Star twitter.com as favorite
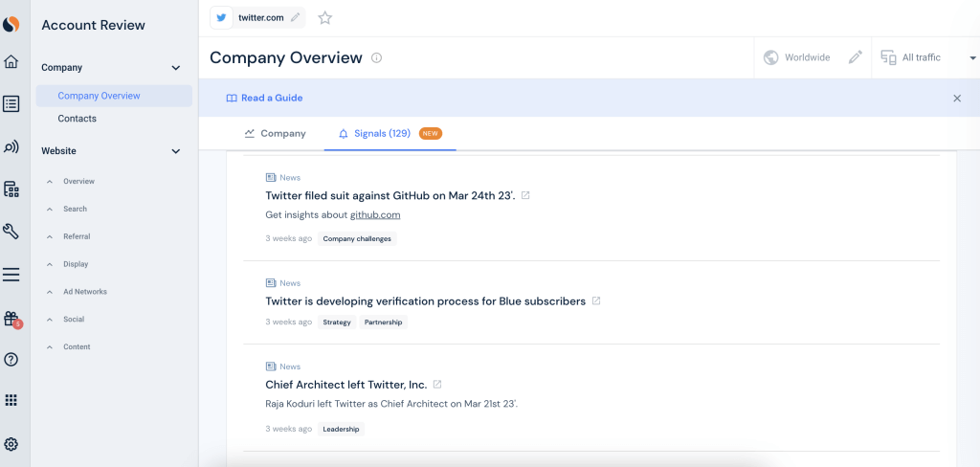 coord(324,17)
